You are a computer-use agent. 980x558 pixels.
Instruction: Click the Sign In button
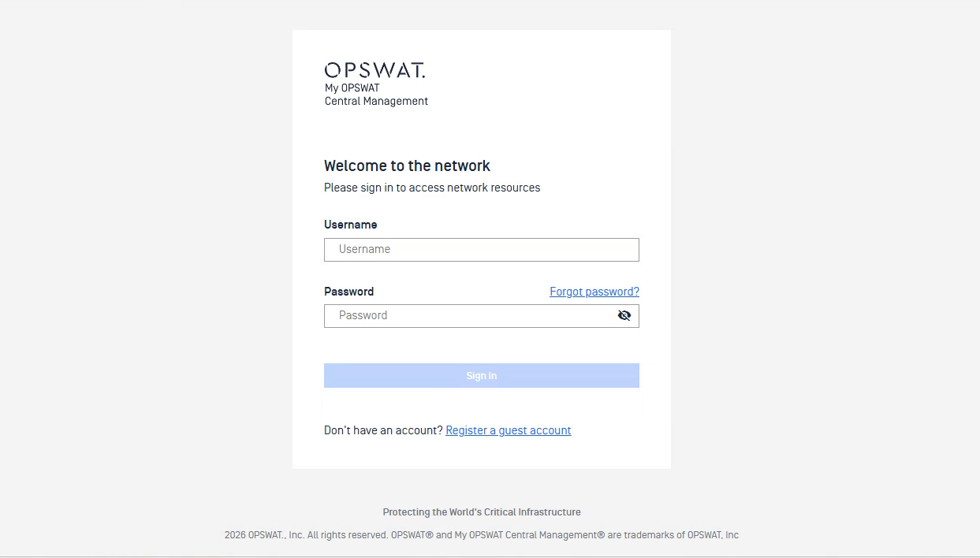click(x=482, y=375)
